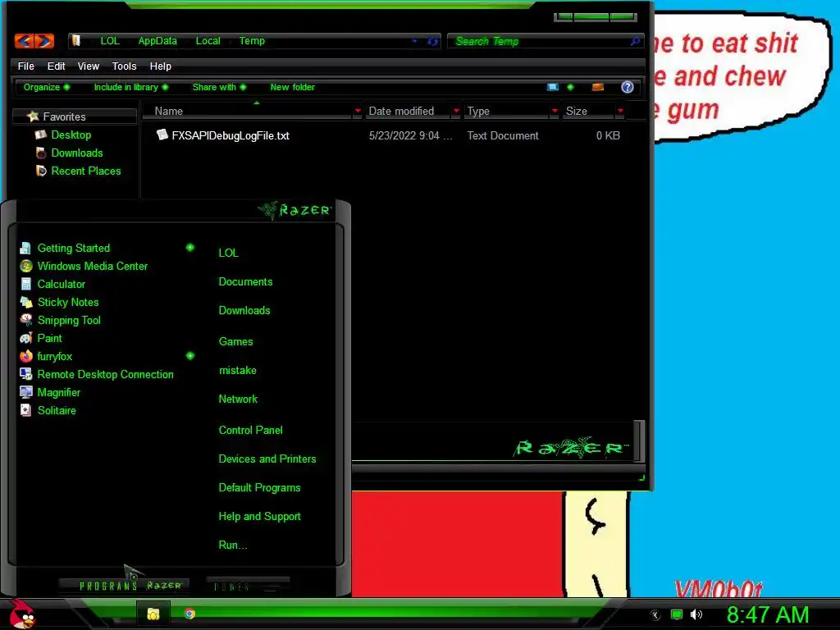Open the Edit menu
This screenshot has width=840, height=630.
tap(56, 66)
